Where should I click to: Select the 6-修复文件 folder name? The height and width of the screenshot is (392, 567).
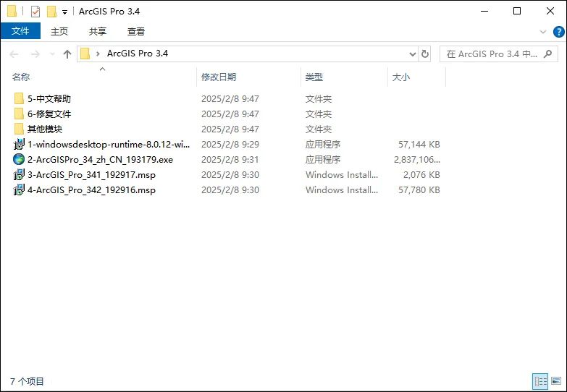point(49,114)
